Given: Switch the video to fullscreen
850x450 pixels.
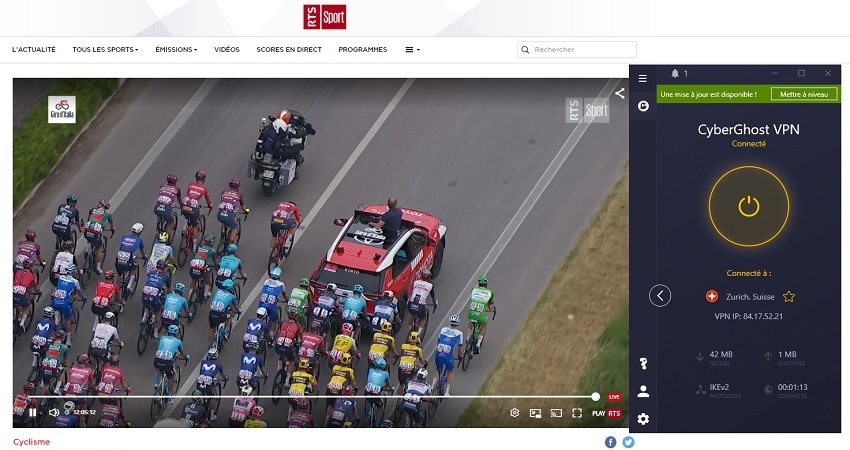Looking at the screenshot, I should click(x=577, y=413).
